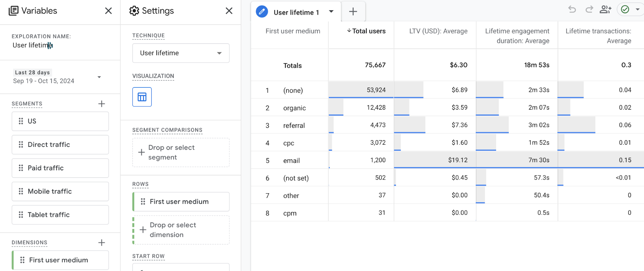Click the email medium row

[x=447, y=160]
